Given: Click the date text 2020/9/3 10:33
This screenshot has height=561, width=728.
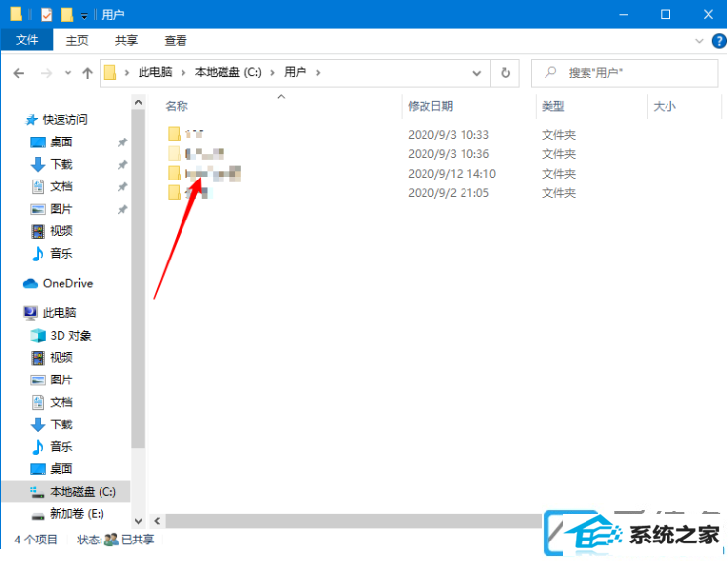Looking at the screenshot, I should click(x=448, y=134).
